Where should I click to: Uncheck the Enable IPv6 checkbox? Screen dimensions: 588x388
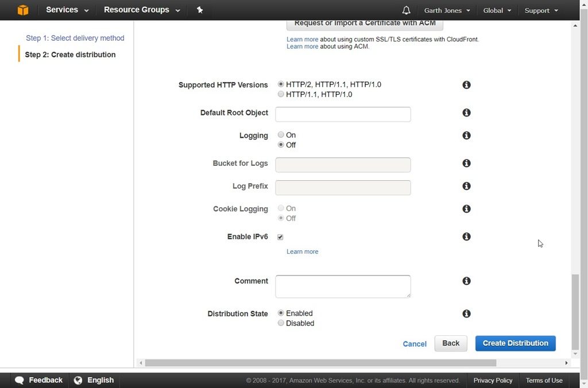280,237
